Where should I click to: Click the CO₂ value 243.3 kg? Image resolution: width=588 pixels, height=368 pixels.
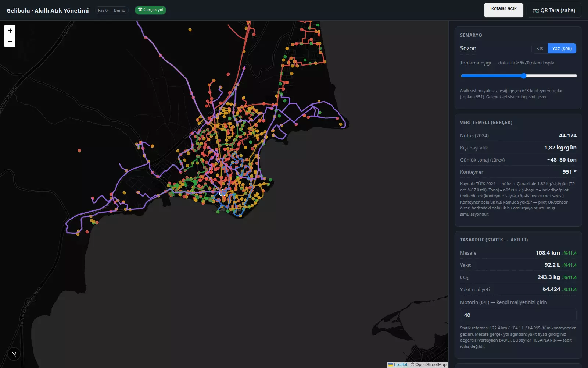[x=549, y=277]
